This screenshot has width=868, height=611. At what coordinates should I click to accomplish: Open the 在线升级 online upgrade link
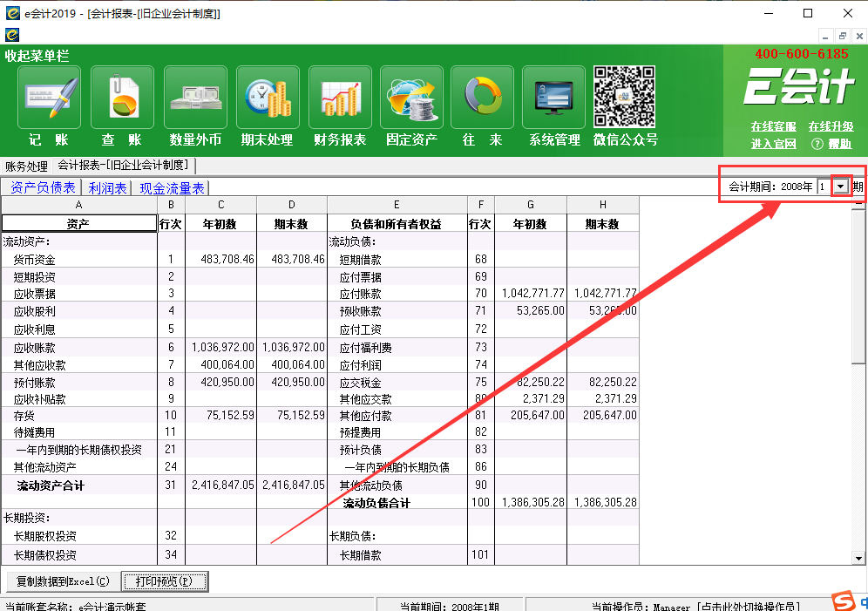click(x=831, y=126)
